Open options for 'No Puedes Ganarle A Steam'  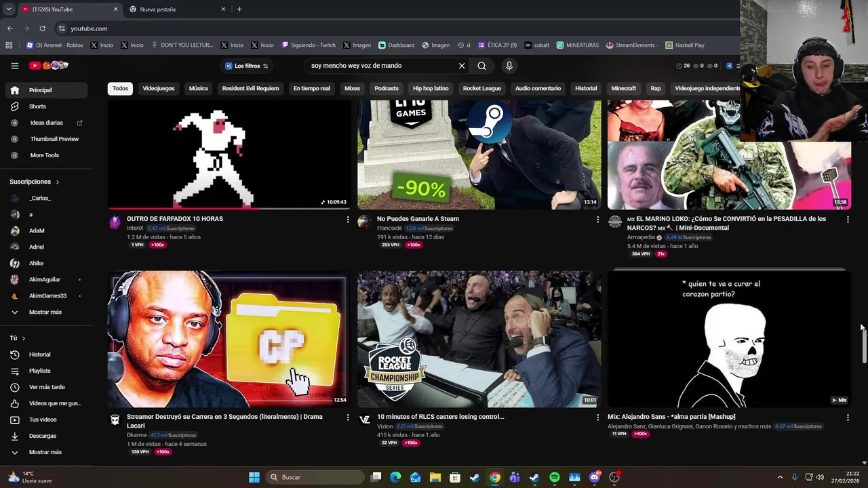click(x=597, y=220)
